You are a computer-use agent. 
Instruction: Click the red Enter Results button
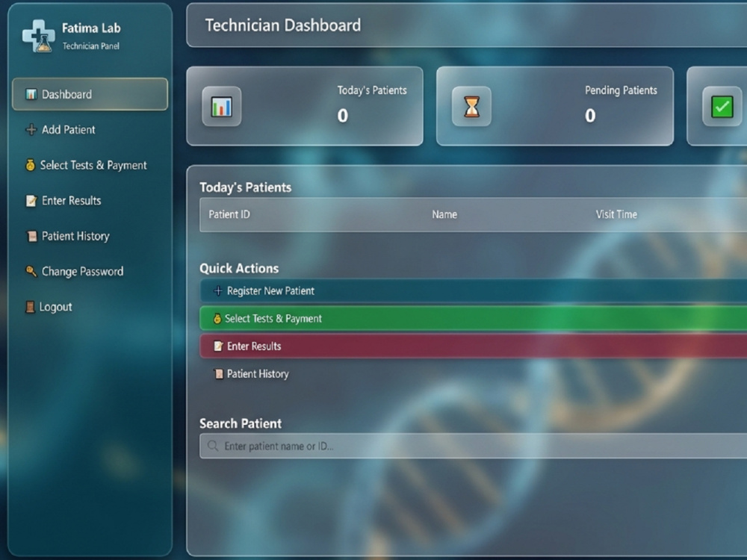click(x=473, y=346)
